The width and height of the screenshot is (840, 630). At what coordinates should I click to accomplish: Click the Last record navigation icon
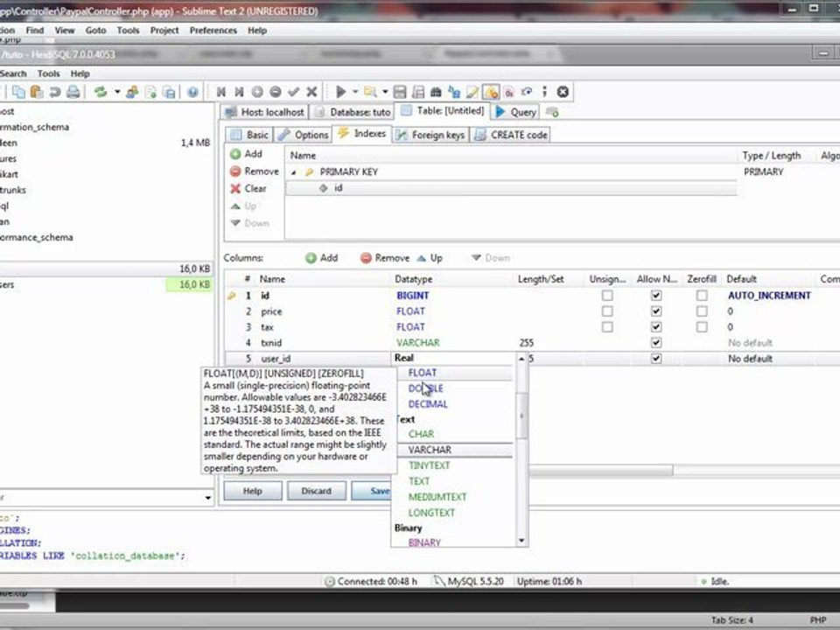(x=239, y=92)
